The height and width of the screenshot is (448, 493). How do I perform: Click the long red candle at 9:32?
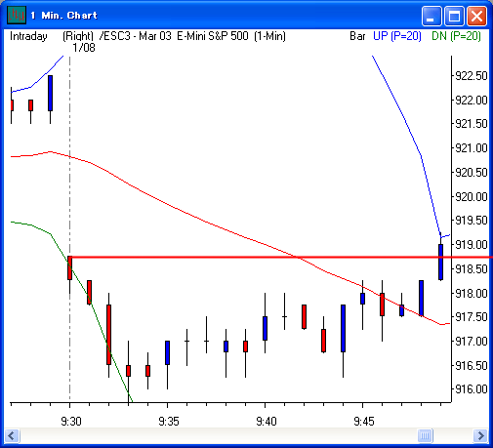[108, 335]
